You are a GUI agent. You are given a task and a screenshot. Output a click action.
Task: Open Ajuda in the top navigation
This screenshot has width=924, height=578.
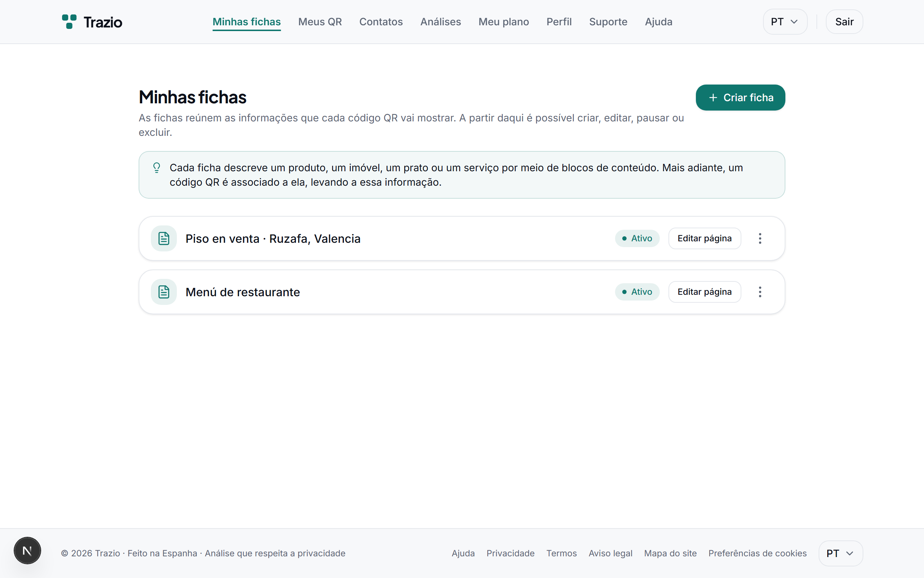[659, 22]
